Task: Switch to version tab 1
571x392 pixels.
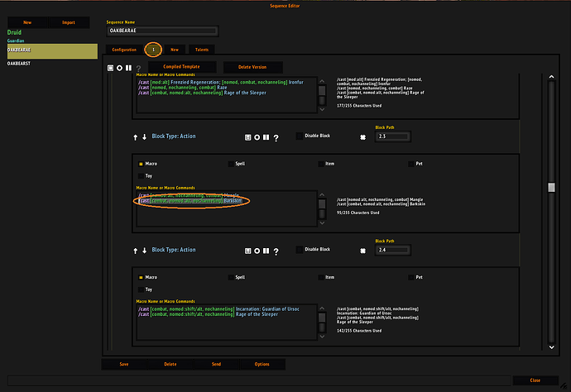Action: tap(153, 50)
